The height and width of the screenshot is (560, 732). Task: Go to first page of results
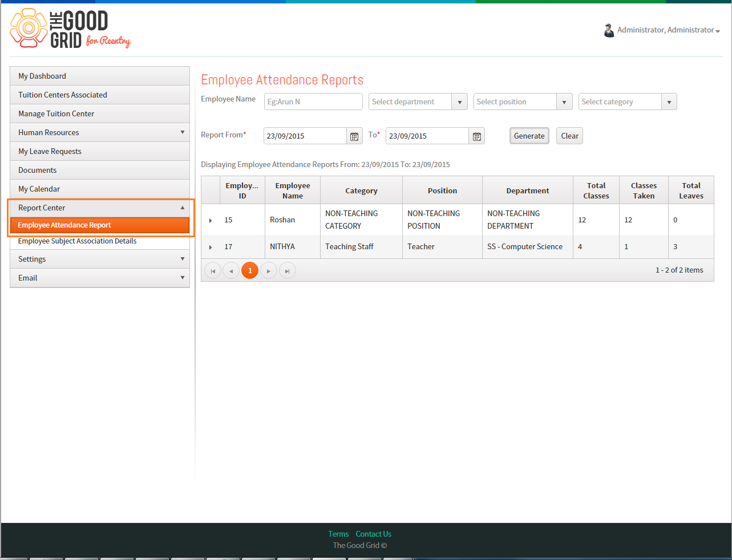click(213, 271)
